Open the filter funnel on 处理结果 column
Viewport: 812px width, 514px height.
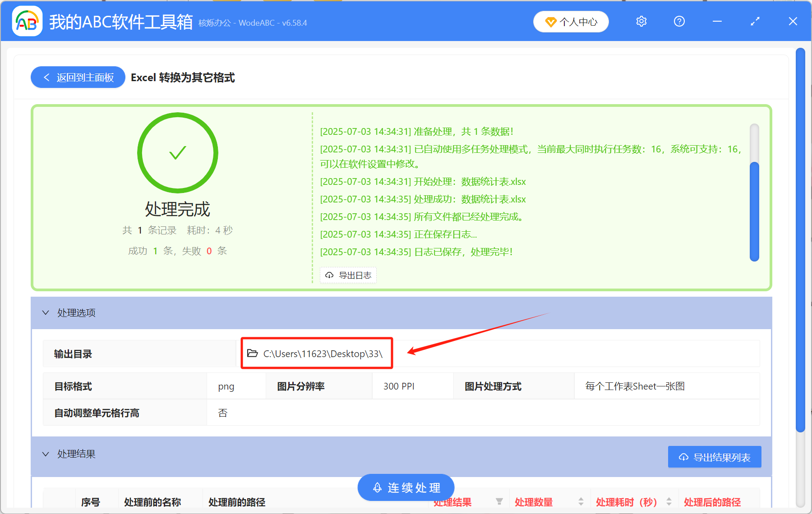(x=499, y=501)
